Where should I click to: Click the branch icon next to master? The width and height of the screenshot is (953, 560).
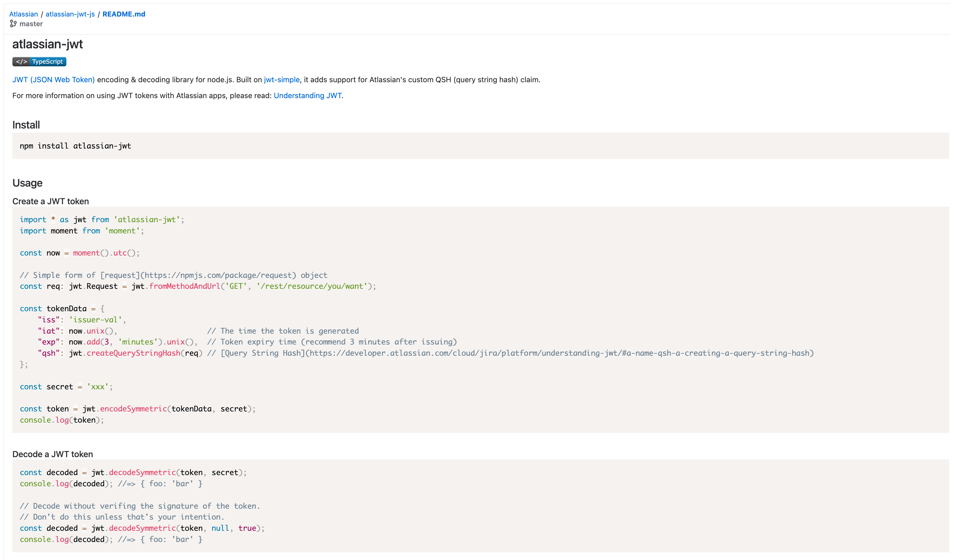coord(14,23)
